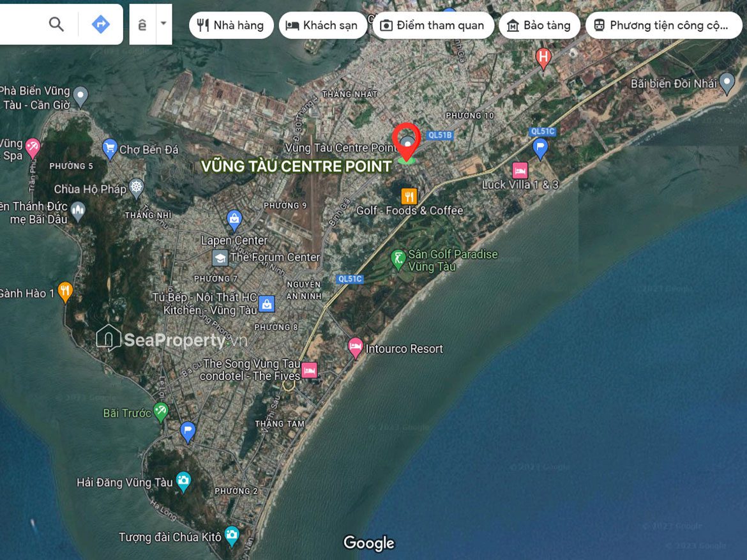Screen dimensions: 747x560
Task: Select the Sân Golf Paradise golf marker
Action: (398, 259)
